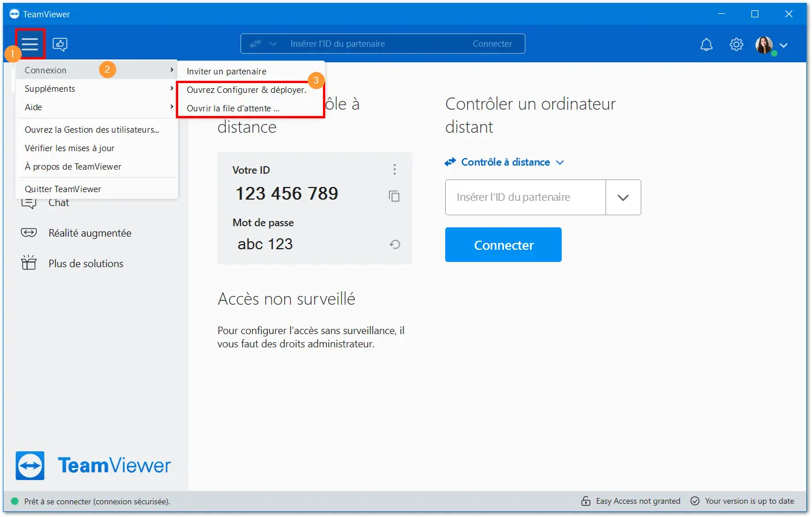Click Your version is up to date
The height and width of the screenshot is (517, 812).
coord(750,501)
